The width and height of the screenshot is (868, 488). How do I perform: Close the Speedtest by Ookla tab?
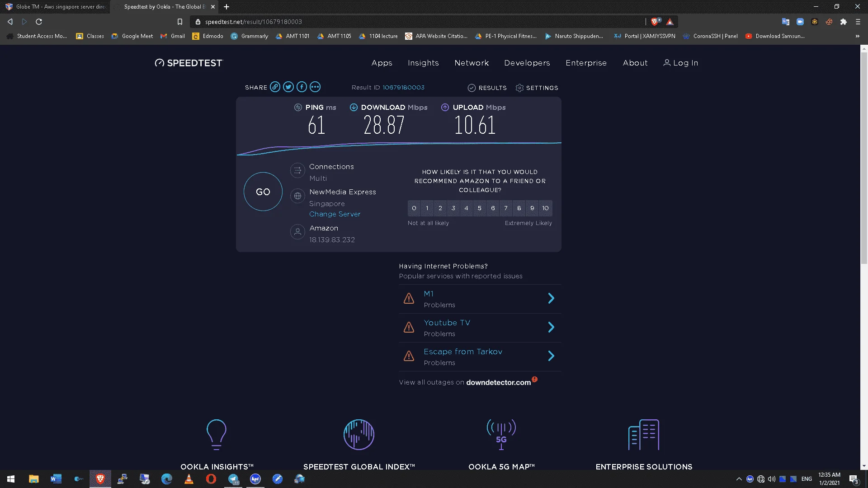point(212,7)
